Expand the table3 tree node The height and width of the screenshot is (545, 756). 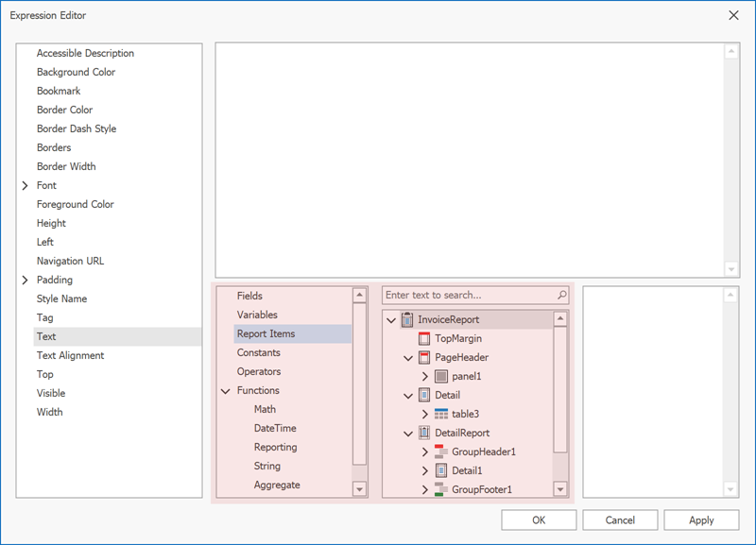[x=424, y=414]
